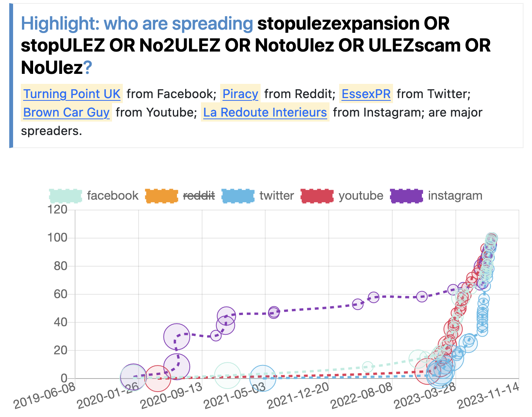
Task: Click the orange reddit legend swatch
Action: pos(162,196)
